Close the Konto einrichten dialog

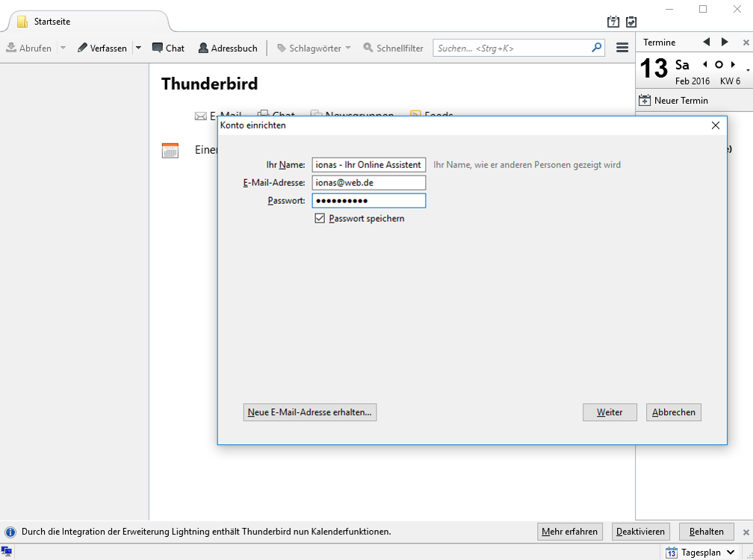pyautogui.click(x=716, y=125)
